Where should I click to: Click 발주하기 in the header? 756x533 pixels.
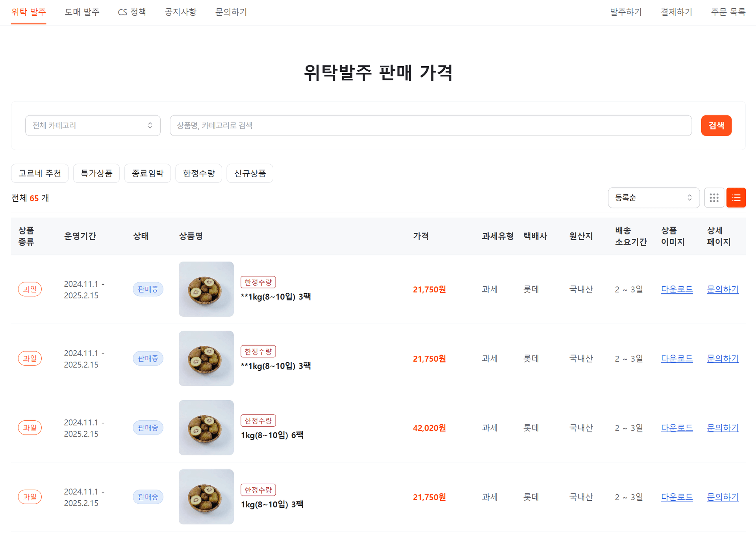click(x=625, y=12)
